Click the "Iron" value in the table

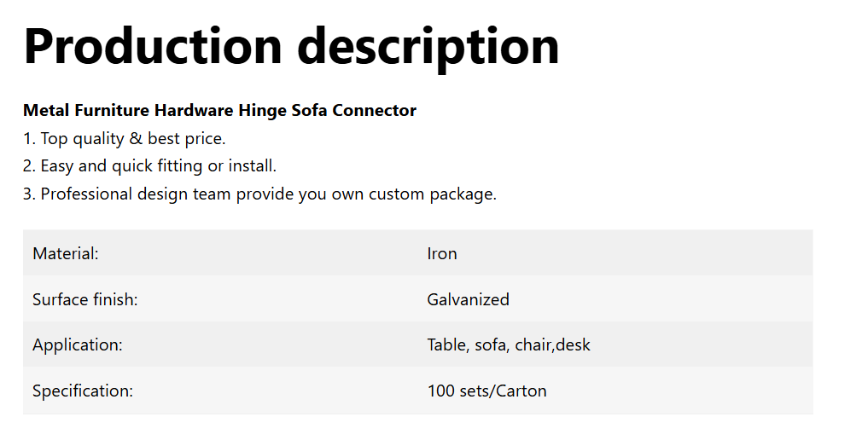click(442, 253)
